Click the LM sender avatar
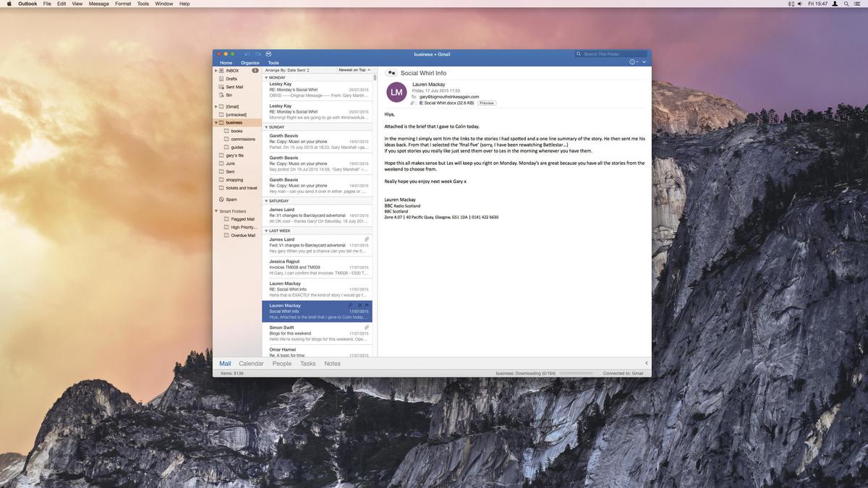The image size is (868, 488). (x=396, y=93)
